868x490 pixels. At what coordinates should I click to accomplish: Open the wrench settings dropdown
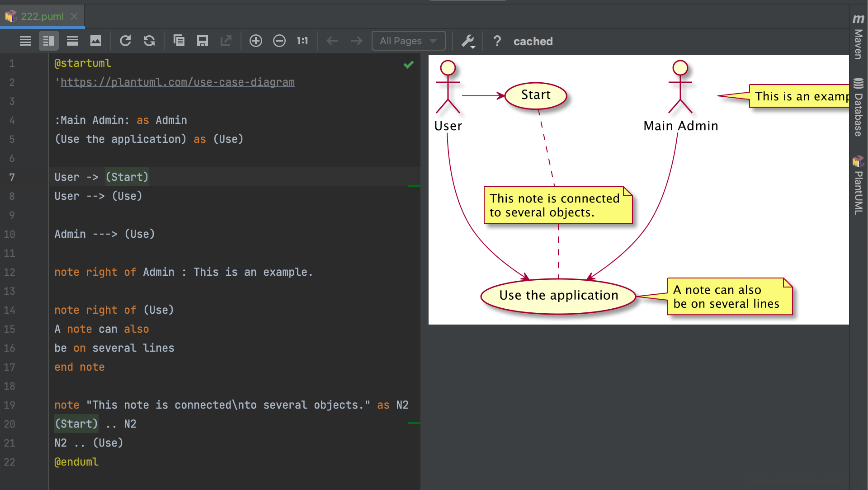pyautogui.click(x=468, y=42)
